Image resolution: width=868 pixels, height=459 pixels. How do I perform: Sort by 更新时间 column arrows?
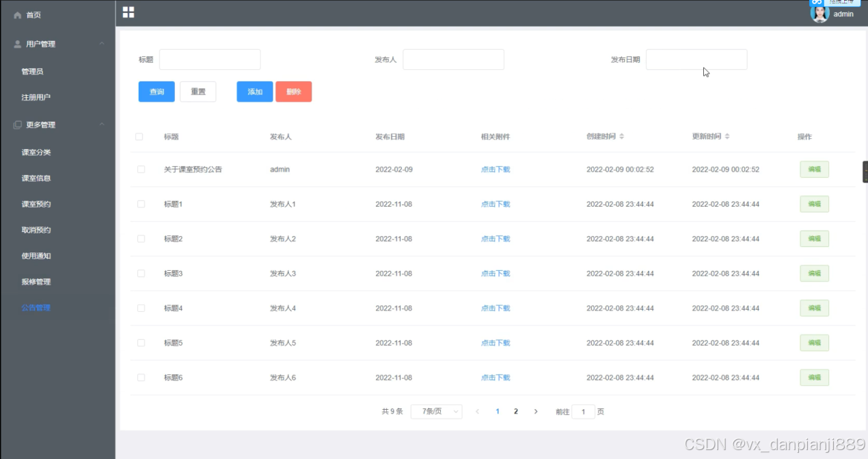(727, 136)
